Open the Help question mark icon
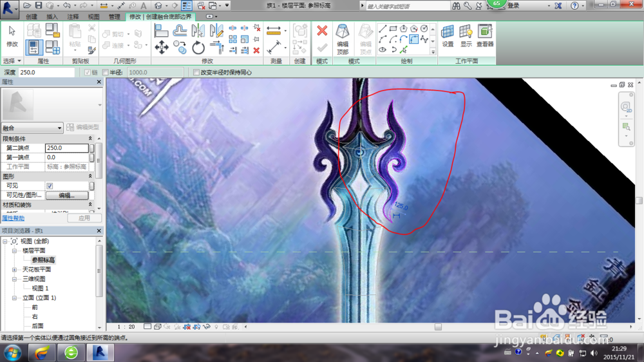644x362 pixels. click(x=574, y=5)
